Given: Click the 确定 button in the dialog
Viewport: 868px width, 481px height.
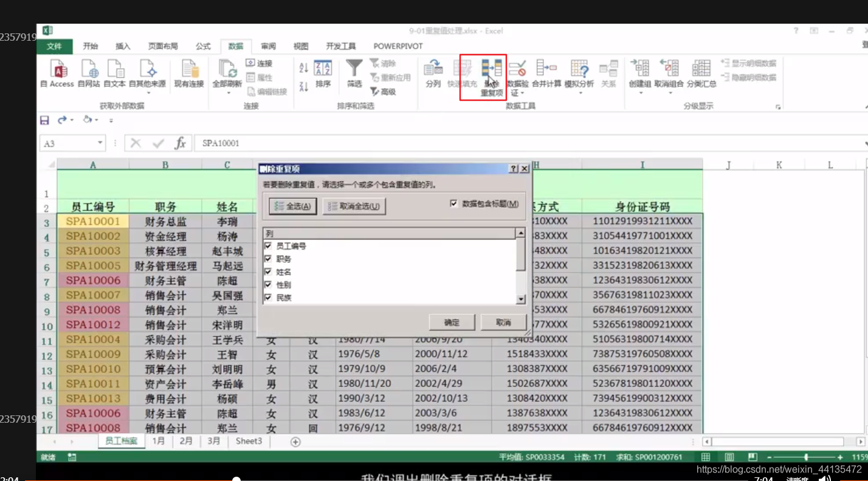Looking at the screenshot, I should [451, 322].
